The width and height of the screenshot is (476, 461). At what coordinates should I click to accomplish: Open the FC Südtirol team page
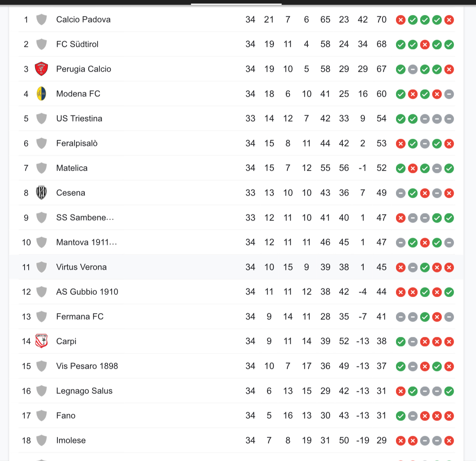(x=77, y=44)
